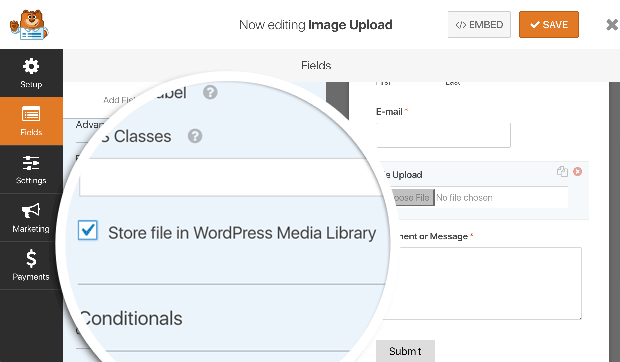Click the Fields panel header
The width and height of the screenshot is (620, 362).
click(316, 65)
